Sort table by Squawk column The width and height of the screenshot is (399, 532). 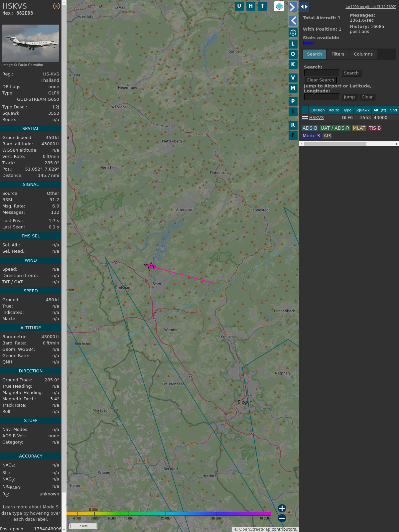tap(362, 110)
